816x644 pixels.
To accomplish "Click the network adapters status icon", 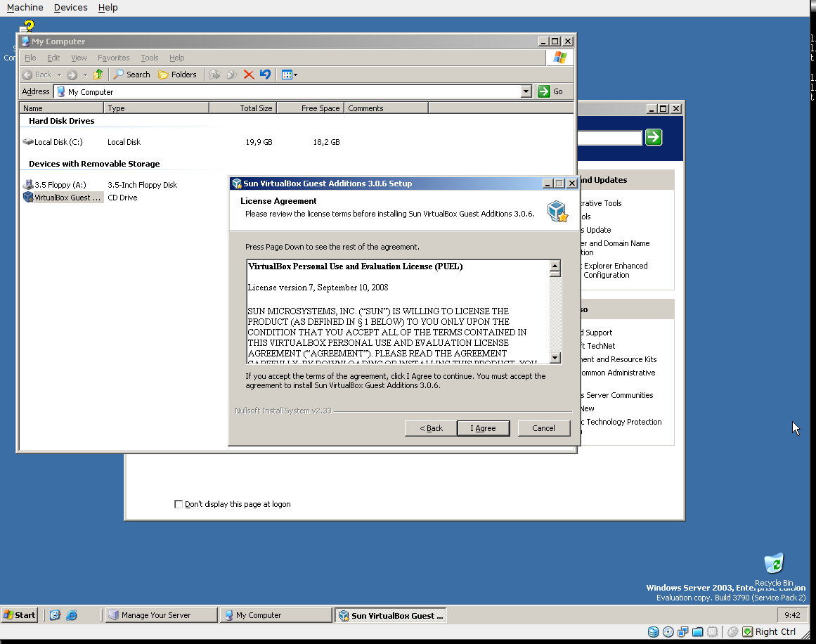I will click(682, 632).
